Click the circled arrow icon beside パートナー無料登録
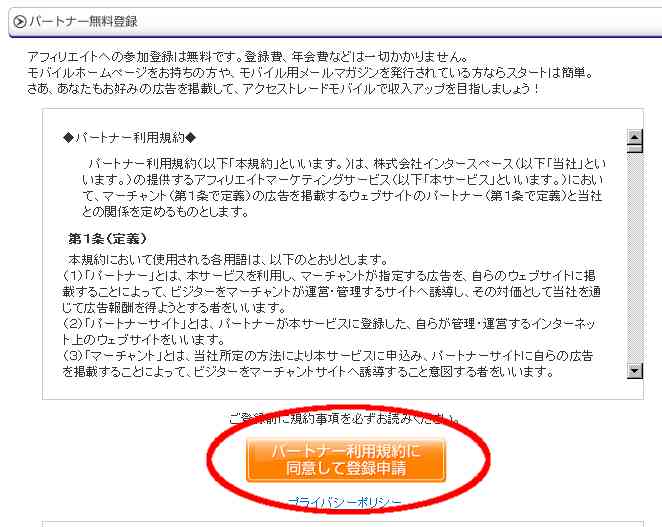 (x=19, y=21)
